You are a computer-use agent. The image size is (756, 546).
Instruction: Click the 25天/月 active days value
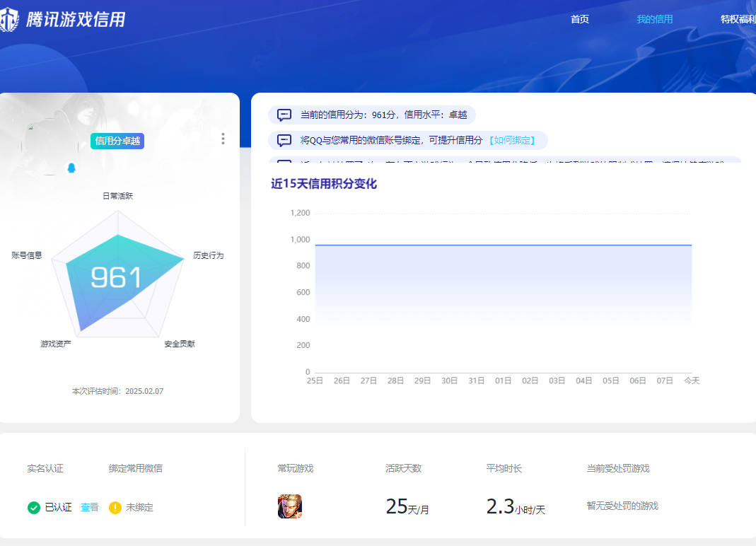(407, 507)
